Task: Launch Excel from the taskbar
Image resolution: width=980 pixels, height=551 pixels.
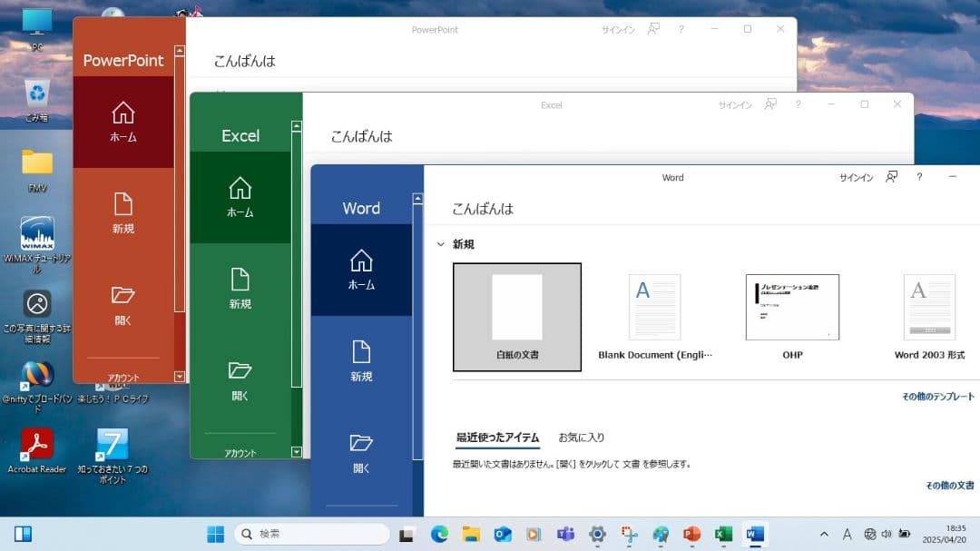Action: 722,534
